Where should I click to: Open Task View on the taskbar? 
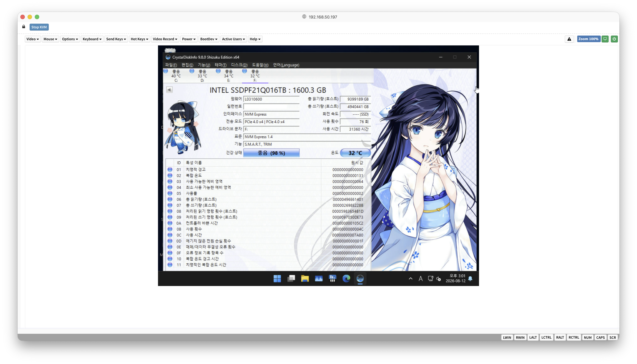click(291, 278)
